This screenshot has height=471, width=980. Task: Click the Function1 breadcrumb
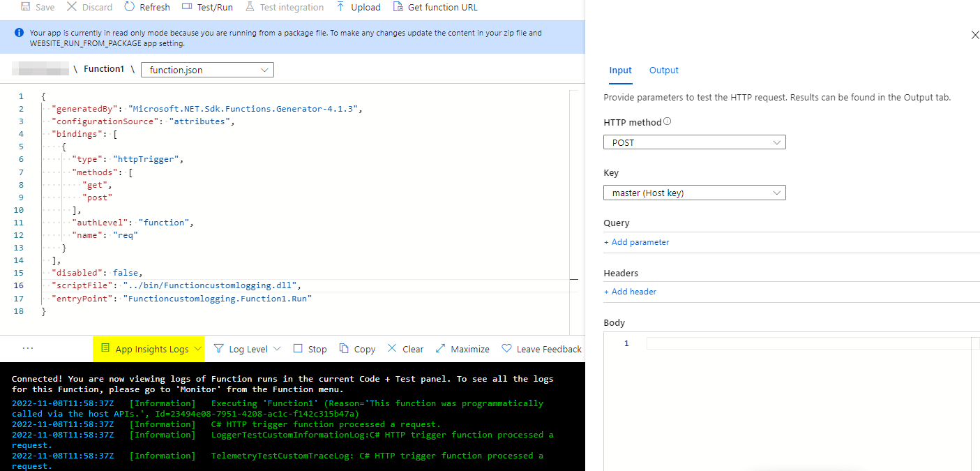104,69
